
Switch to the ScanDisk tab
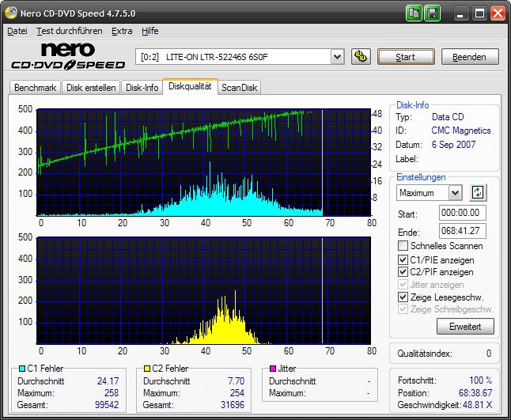coord(239,88)
